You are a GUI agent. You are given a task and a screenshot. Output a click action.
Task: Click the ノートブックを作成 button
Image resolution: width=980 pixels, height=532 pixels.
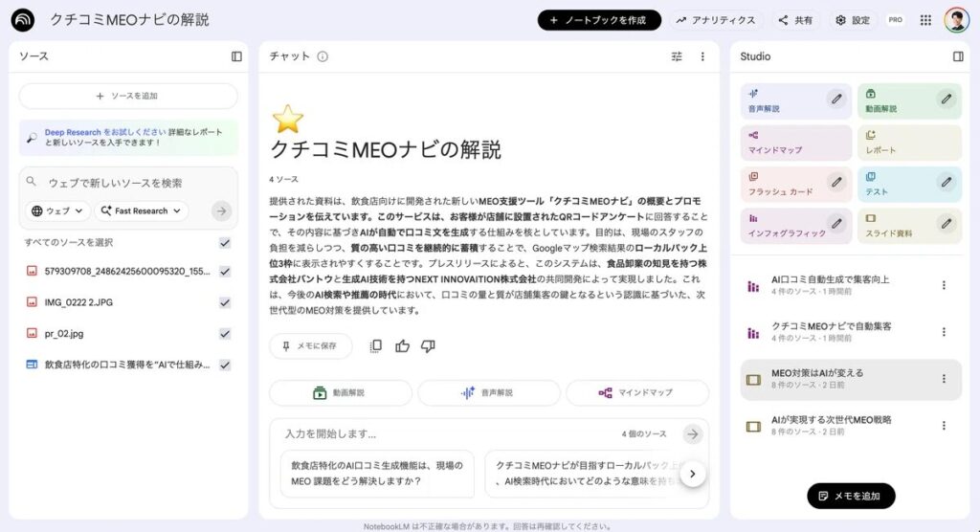(x=599, y=20)
